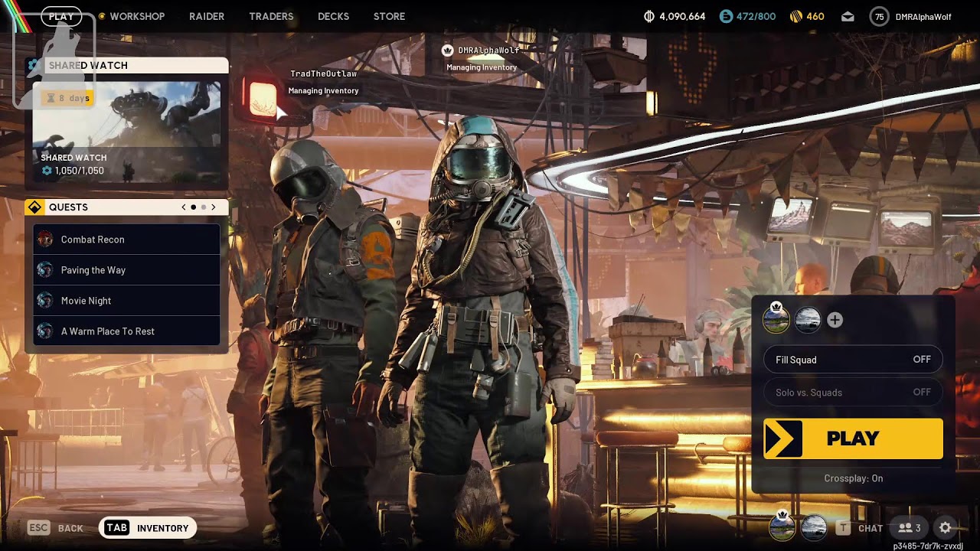Click squad leader avatar in play panel

click(776, 319)
